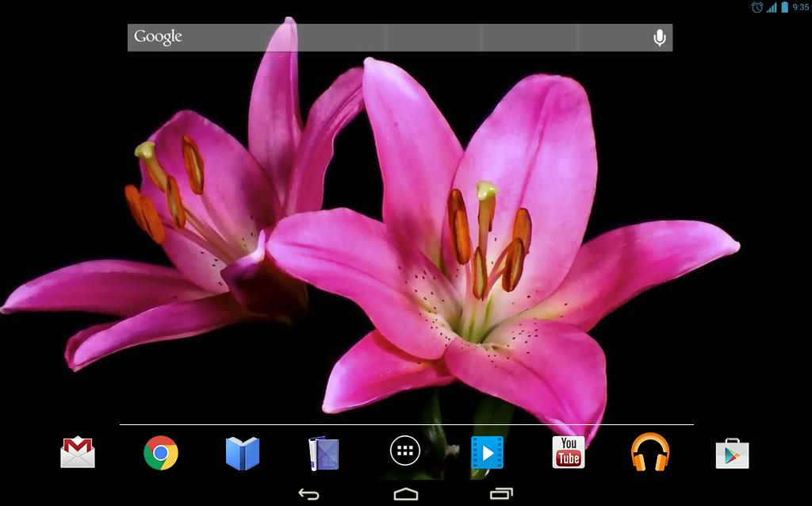Tap the Google logo in search widget
The image size is (812, 506).
click(158, 36)
